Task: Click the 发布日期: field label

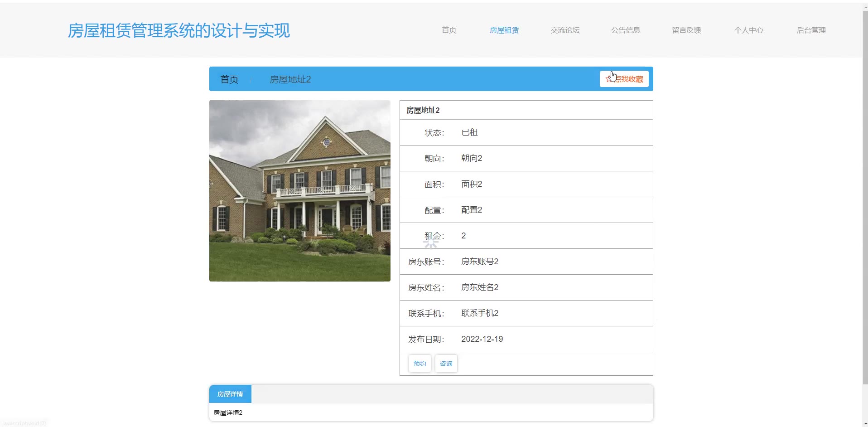Action: coord(426,340)
